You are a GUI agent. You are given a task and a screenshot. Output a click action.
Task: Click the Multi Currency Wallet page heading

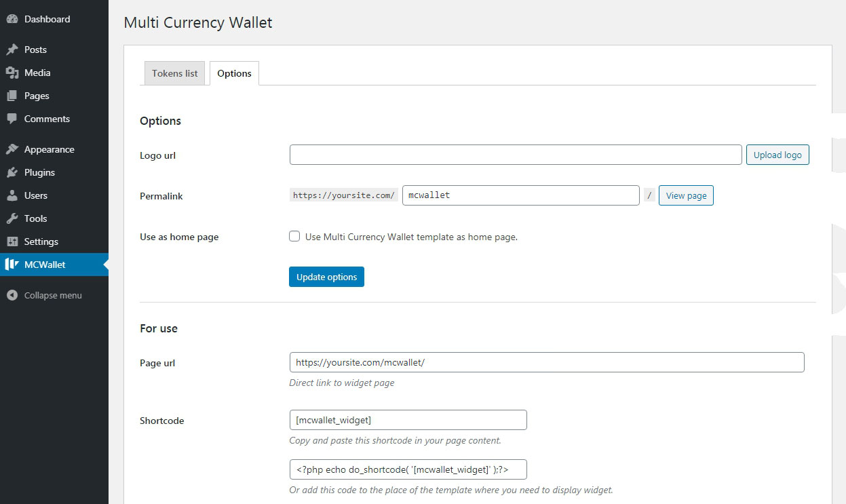coord(198,22)
